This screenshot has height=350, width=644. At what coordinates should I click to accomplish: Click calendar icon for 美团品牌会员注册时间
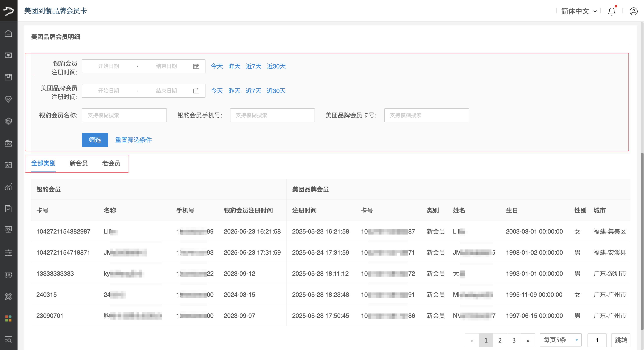coord(196,91)
